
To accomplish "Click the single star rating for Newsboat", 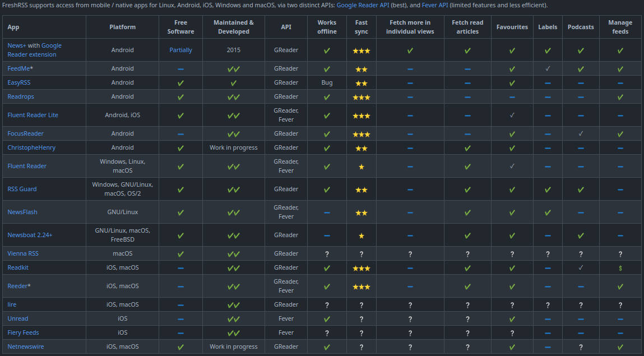I will 362,235.
